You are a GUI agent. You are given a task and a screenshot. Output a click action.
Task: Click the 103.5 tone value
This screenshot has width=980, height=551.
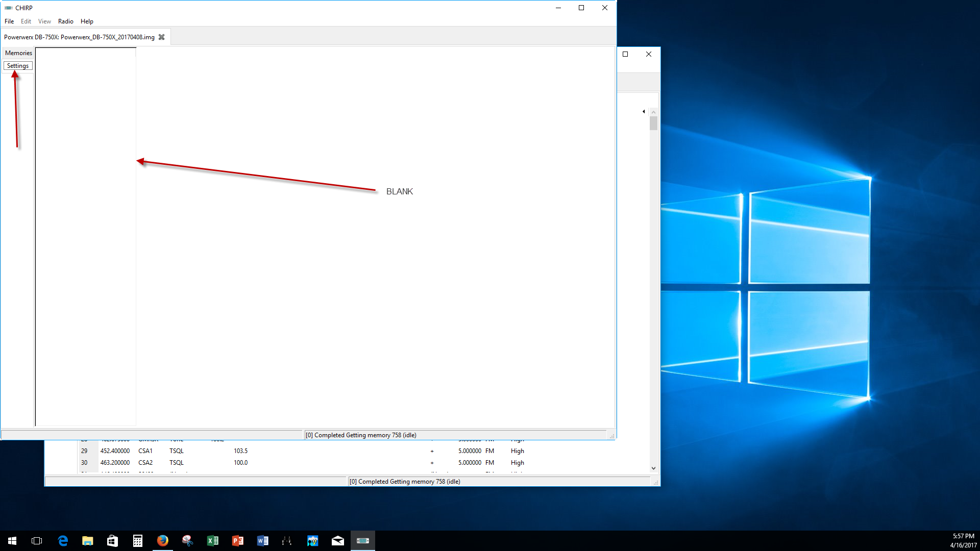coord(241,451)
